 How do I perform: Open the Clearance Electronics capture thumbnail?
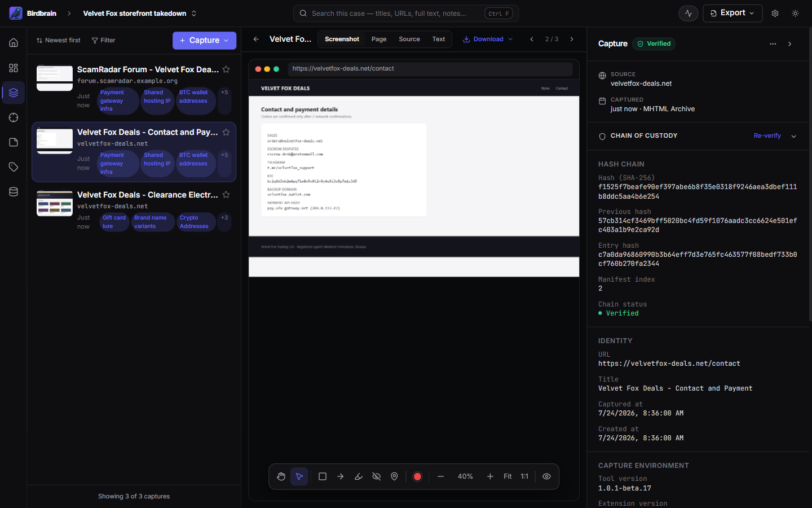pos(55,203)
